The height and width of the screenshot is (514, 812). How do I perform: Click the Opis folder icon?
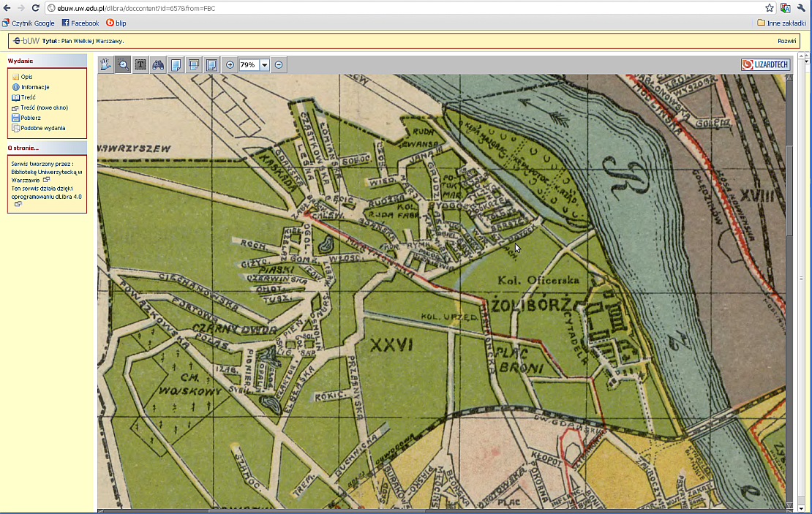click(x=15, y=77)
